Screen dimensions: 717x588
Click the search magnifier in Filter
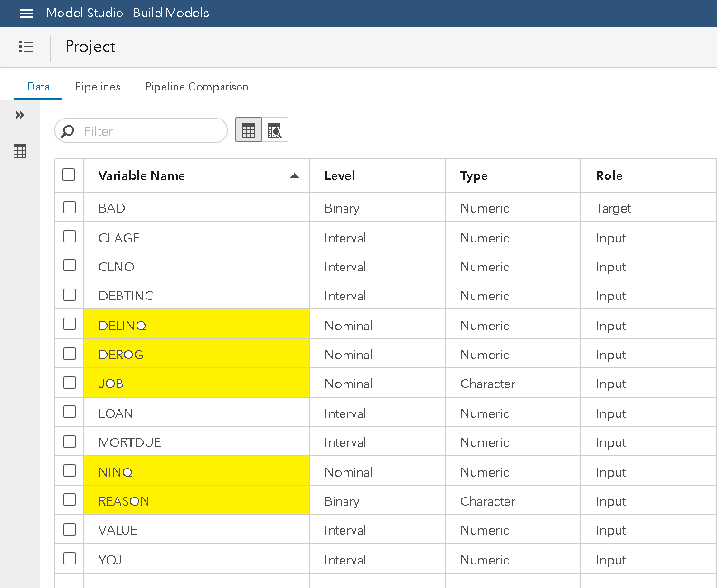(69, 131)
